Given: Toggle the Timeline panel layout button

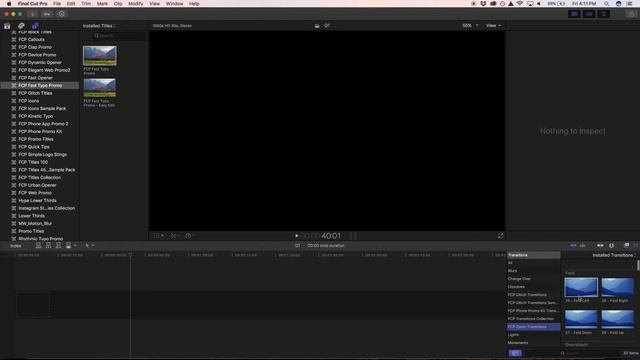Looking at the screenshot, I should point(589,14).
